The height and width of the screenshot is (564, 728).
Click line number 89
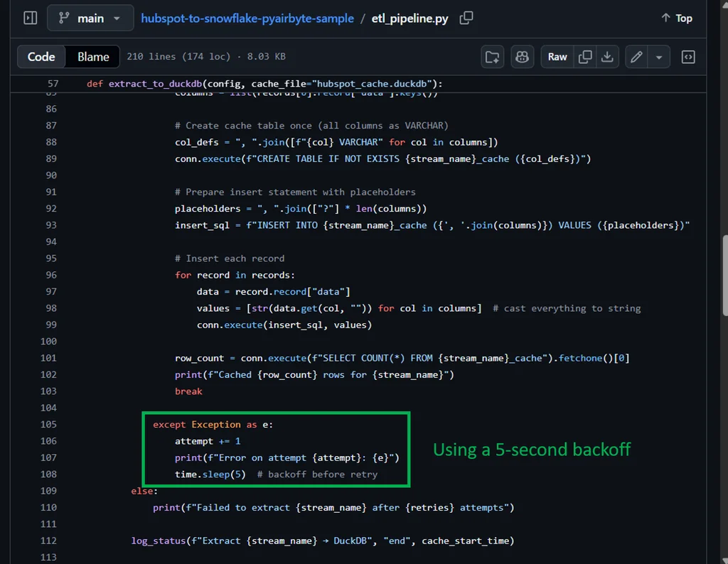[x=51, y=158]
